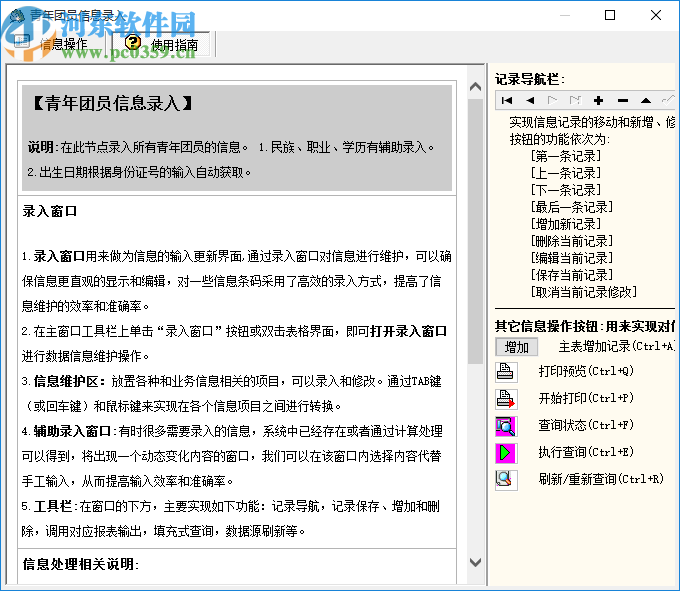This screenshot has width=680, height=591.
Task: Click the text [第一条记录]
Action: 566,156
